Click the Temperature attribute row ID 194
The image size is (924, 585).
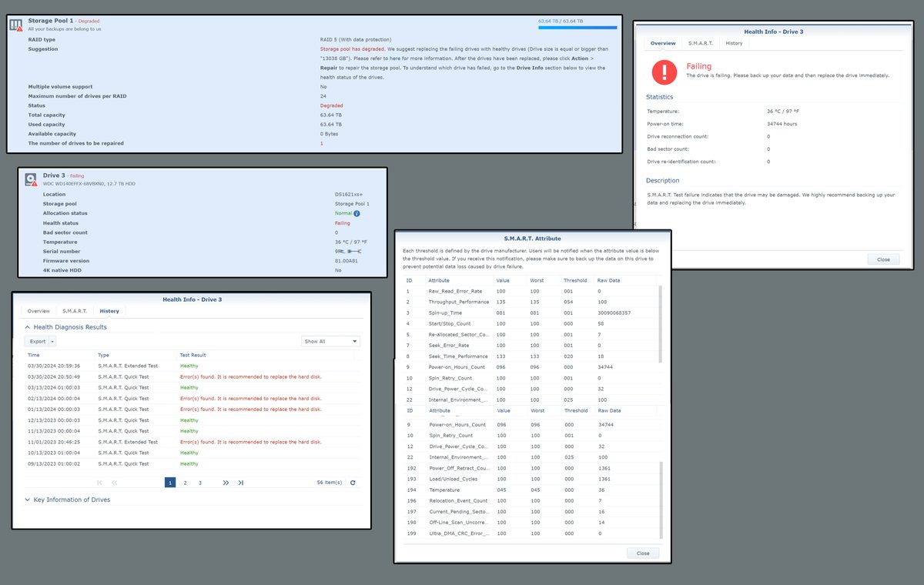(x=530, y=490)
